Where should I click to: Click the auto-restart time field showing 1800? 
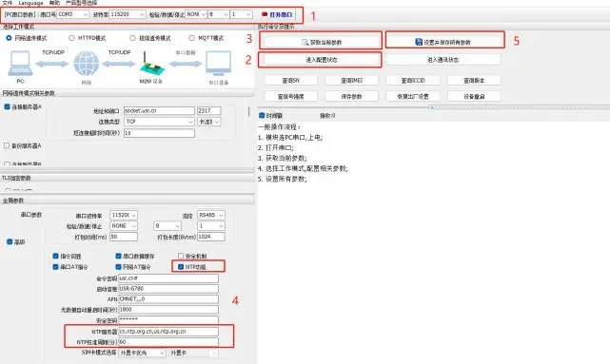tap(168, 310)
